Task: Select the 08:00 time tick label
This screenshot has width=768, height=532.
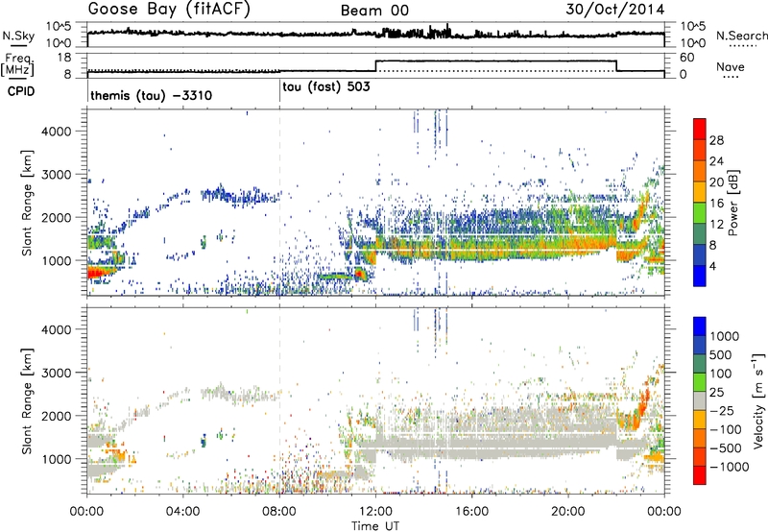Action: tap(279, 512)
